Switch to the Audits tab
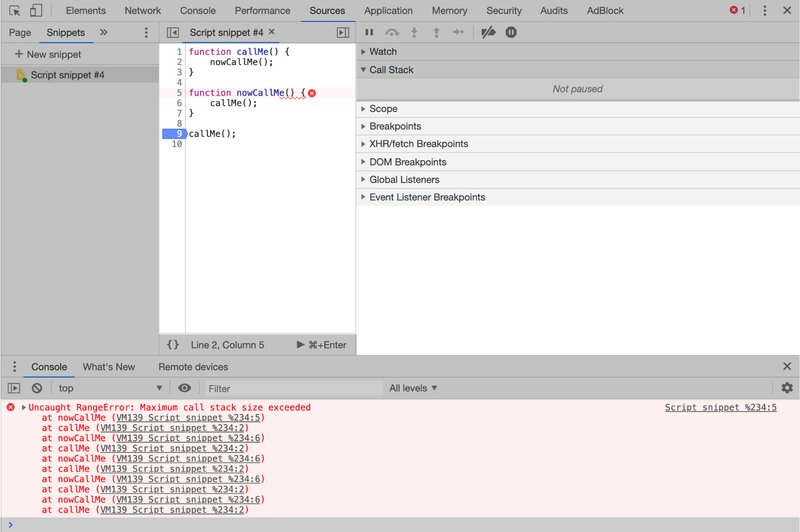The image size is (800, 532). coord(554,10)
